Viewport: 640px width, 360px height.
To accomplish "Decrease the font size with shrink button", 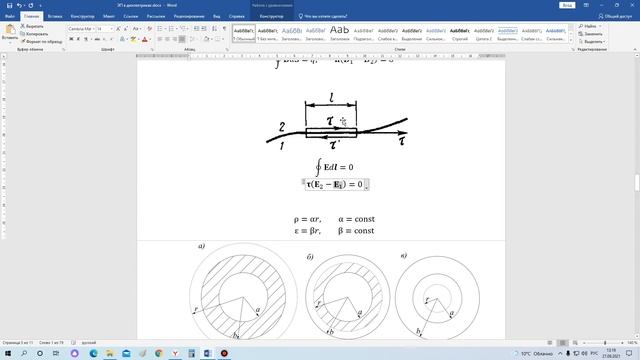I will (x=126, y=29).
